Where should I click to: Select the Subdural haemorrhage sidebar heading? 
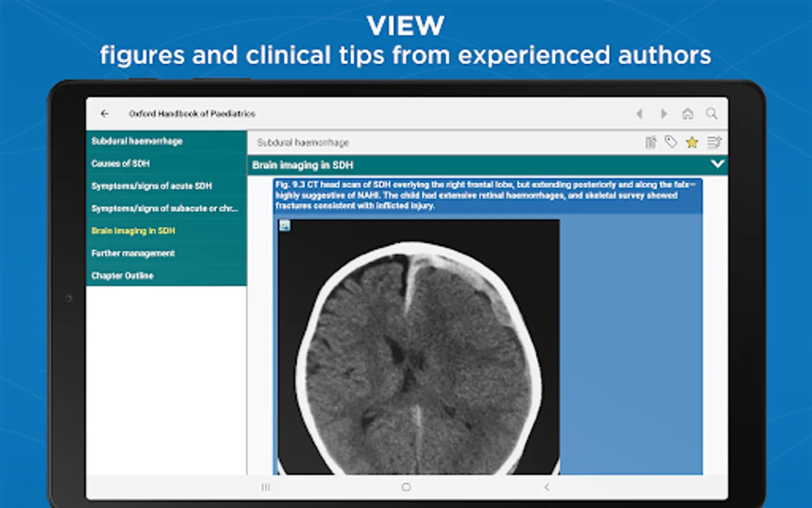(136, 141)
